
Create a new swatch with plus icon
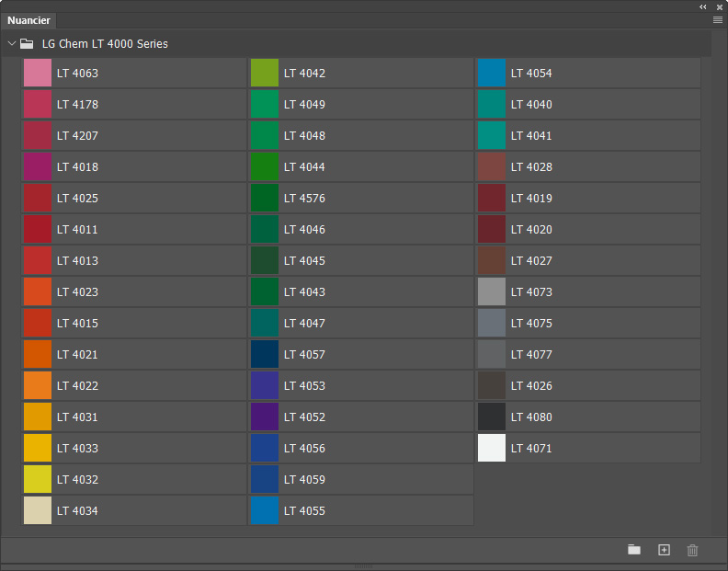coord(664,550)
